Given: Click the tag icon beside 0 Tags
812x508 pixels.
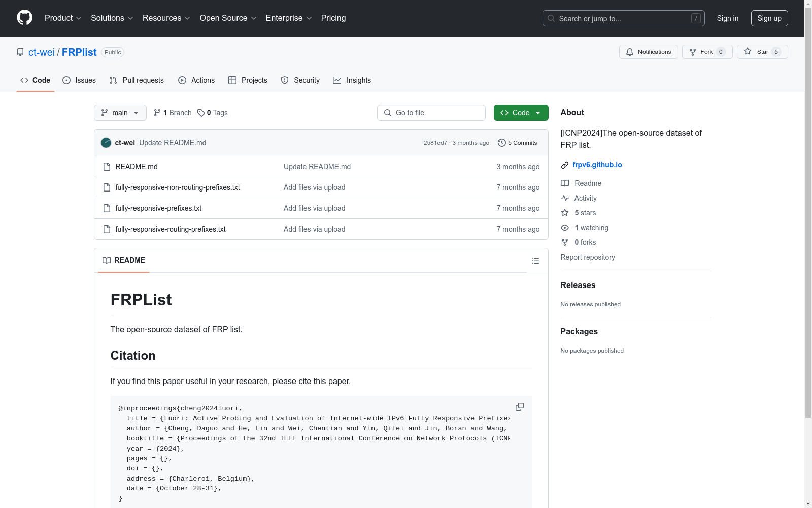Looking at the screenshot, I should click(201, 113).
